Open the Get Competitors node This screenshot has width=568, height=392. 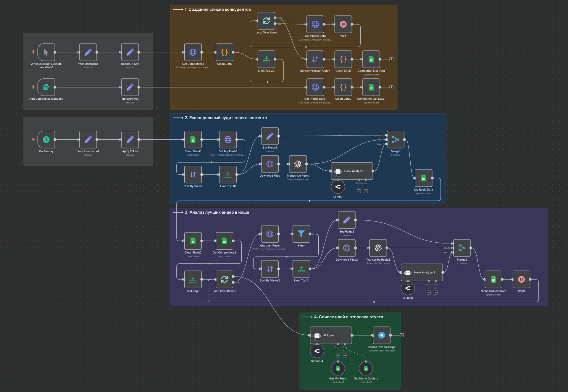193,52
